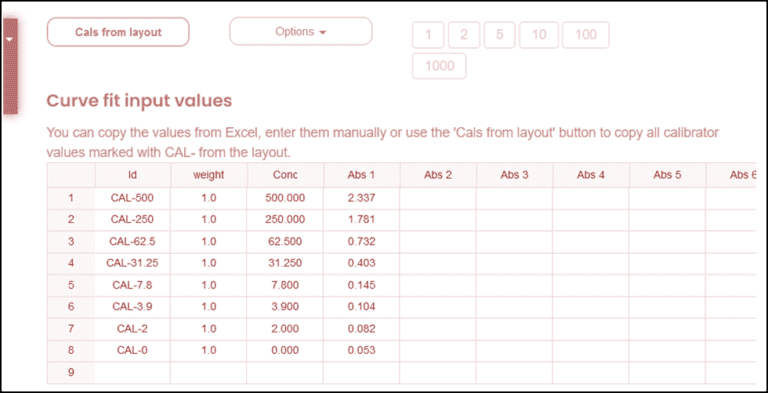Click the weight column header

[209, 175]
